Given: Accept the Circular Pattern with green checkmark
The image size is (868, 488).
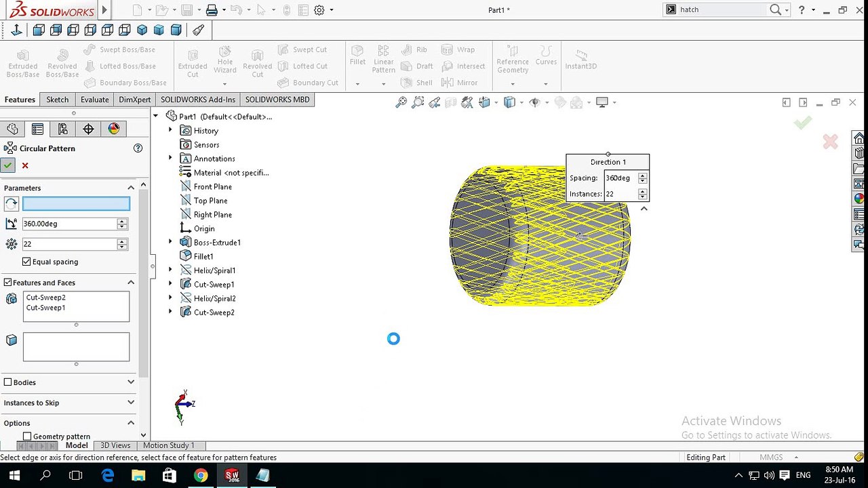Looking at the screenshot, I should (8, 165).
